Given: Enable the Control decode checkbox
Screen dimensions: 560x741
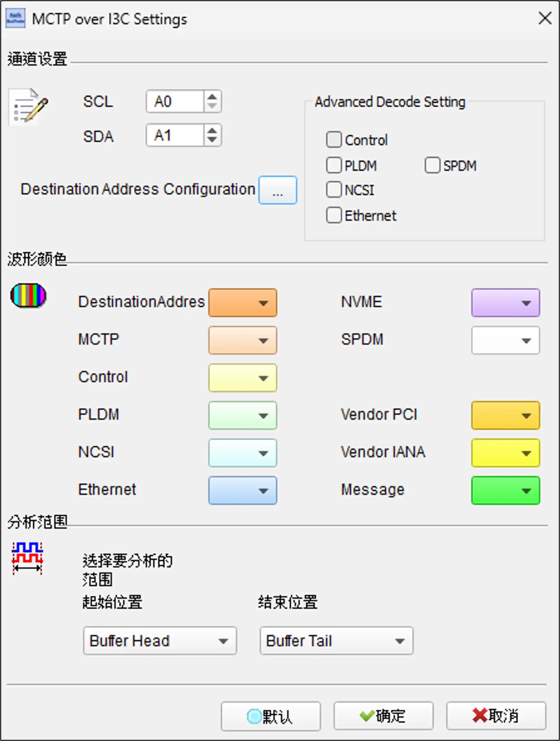Looking at the screenshot, I should [x=334, y=140].
